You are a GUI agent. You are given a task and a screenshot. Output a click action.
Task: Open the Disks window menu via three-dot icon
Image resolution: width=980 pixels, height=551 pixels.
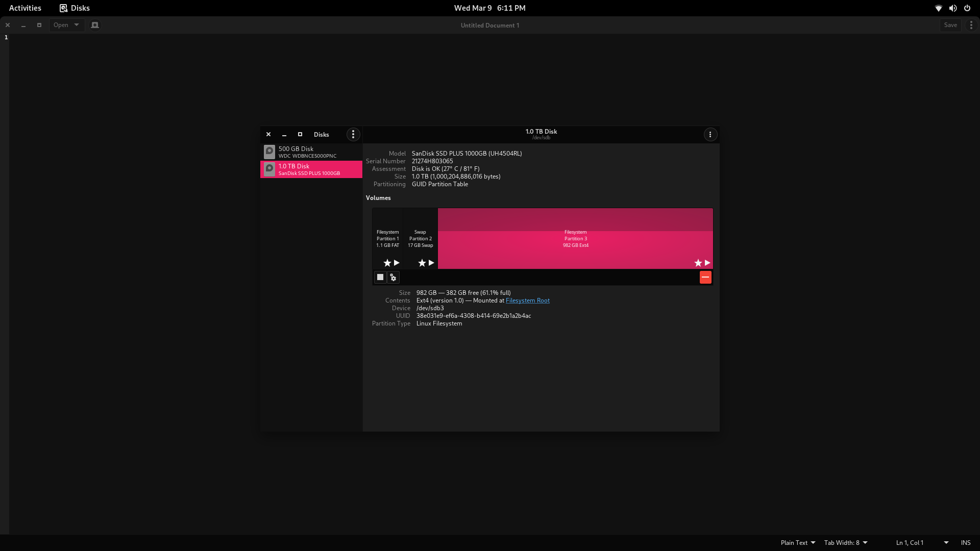[x=353, y=134]
